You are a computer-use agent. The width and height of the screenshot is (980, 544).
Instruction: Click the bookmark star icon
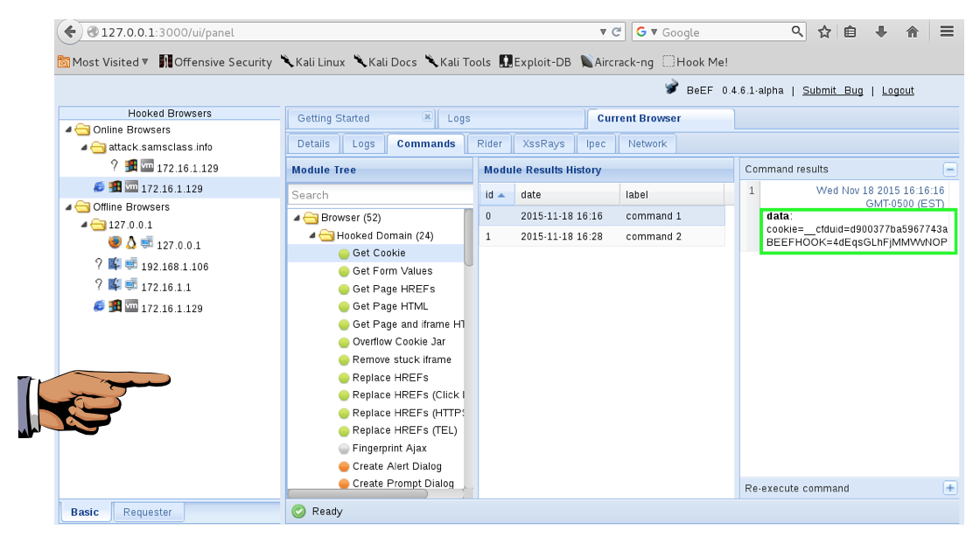pos(824,31)
